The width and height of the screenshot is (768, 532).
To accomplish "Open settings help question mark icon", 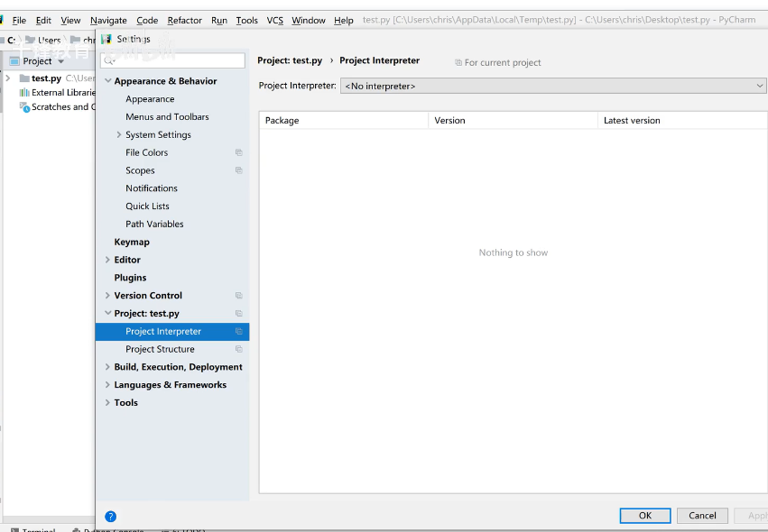I will [x=111, y=517].
